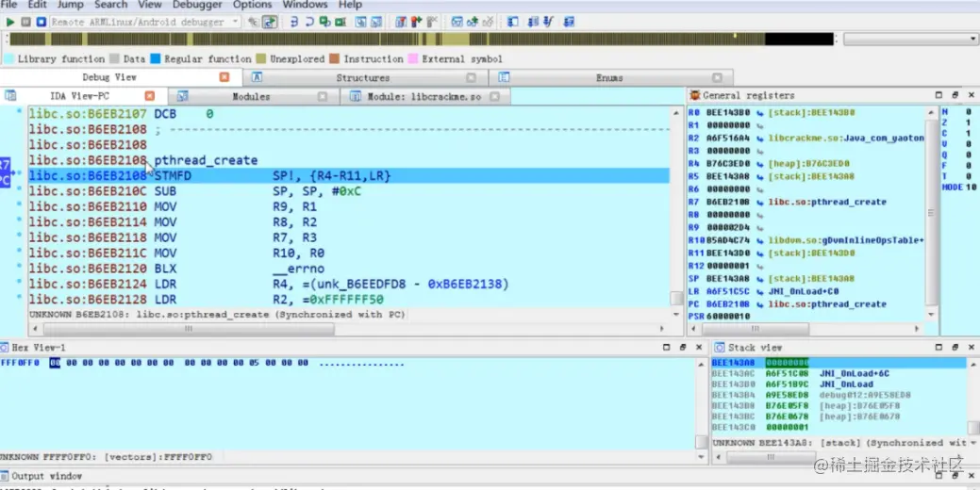Select stack row BEE143B4 debug012 entry
Screen dimensions: 980x490
[x=838, y=395]
